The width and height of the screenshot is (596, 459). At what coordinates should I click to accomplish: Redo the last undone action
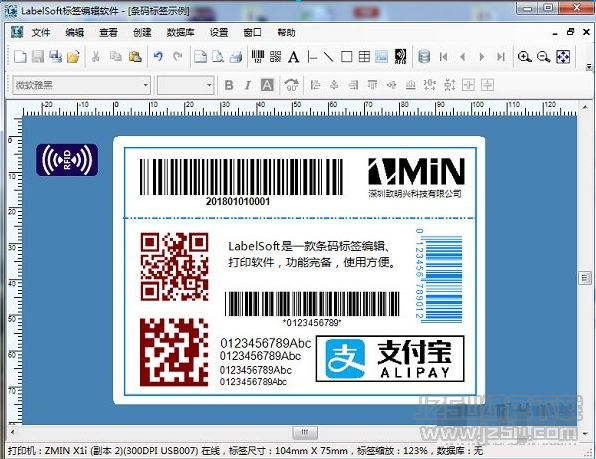click(x=178, y=57)
